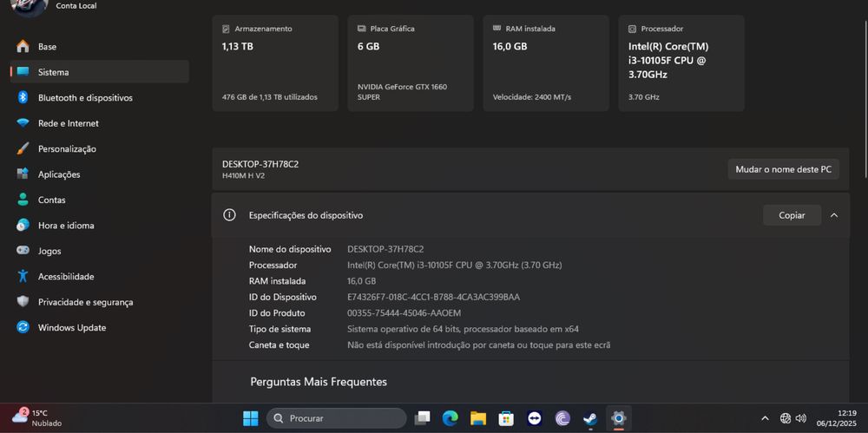Click the Aplicações grid icon

[x=23, y=174]
